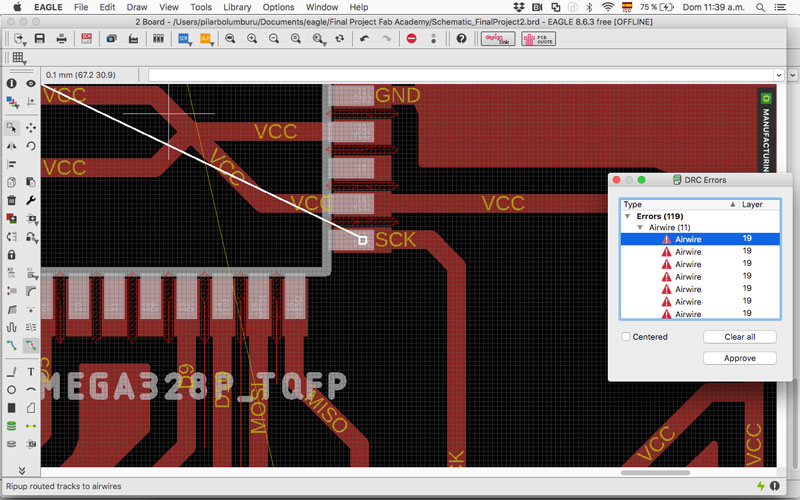Click the Zoom in magnifier

[x=252, y=39]
